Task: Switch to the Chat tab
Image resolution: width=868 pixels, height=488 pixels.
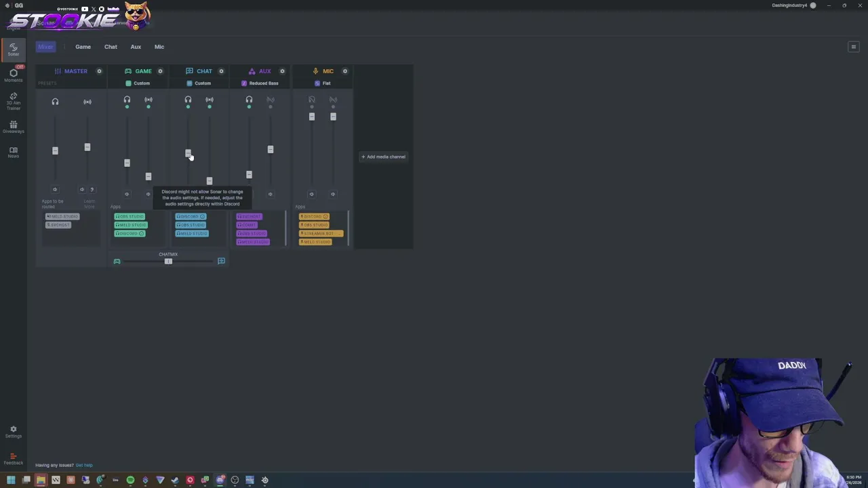Action: [x=111, y=47]
